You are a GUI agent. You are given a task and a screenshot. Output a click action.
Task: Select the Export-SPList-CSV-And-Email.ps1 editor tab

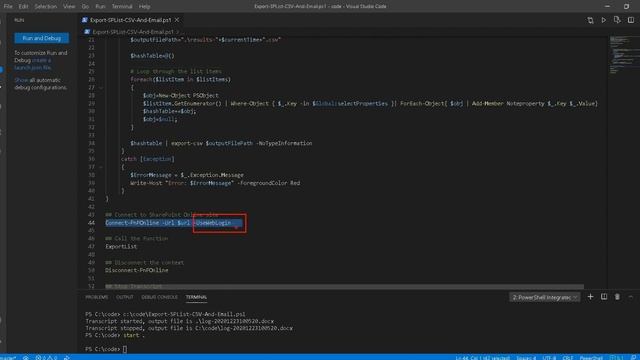tap(131, 20)
